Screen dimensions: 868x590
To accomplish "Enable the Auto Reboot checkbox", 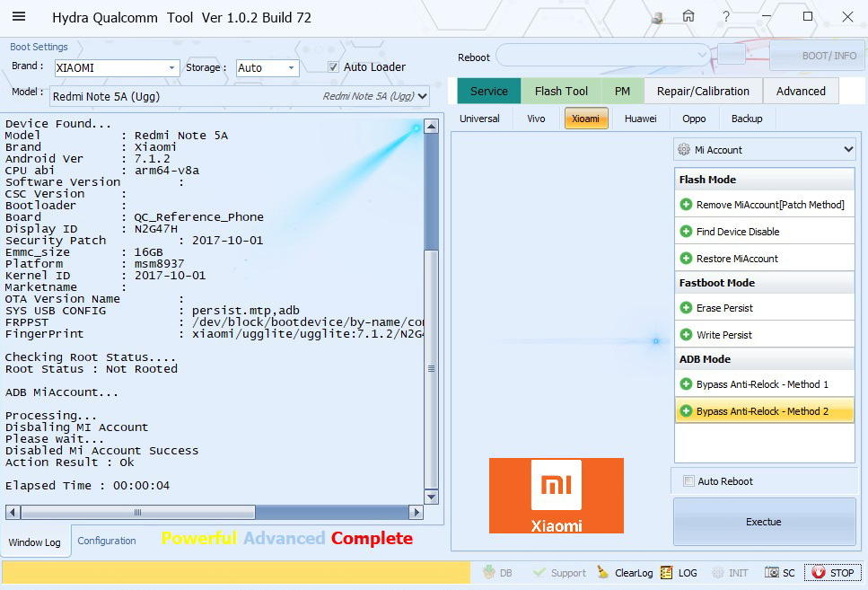I will 689,481.
